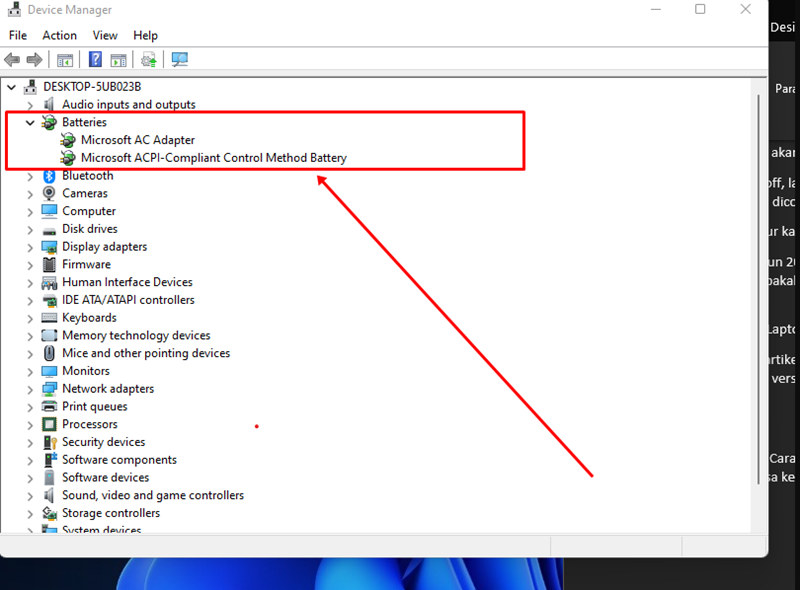800x590 pixels.
Task: Expand the Network adapters node
Action: coord(31,389)
